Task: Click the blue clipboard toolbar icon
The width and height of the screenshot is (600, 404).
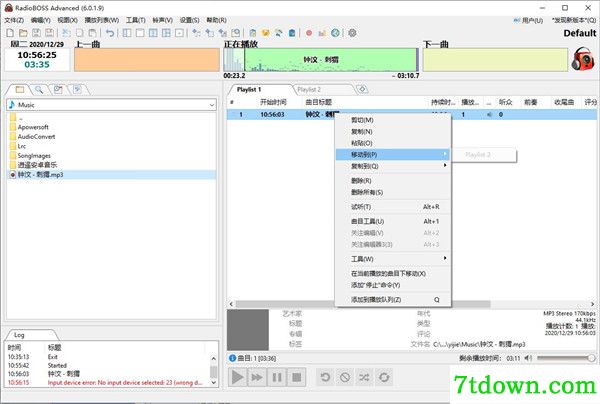Action: pos(292,33)
